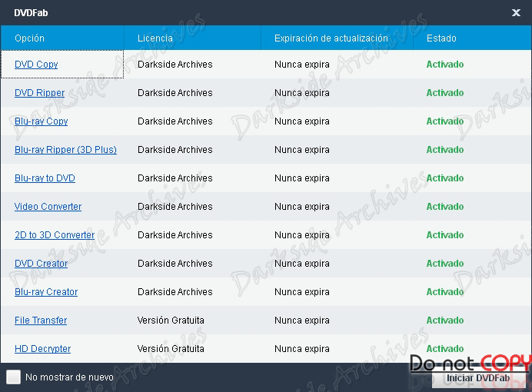Close the DVDFab dialog with X
The height and width of the screenshot is (392, 532).
(516, 13)
